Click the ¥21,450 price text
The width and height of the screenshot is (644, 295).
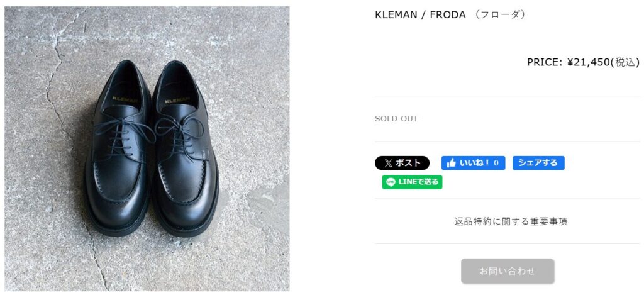589,62
